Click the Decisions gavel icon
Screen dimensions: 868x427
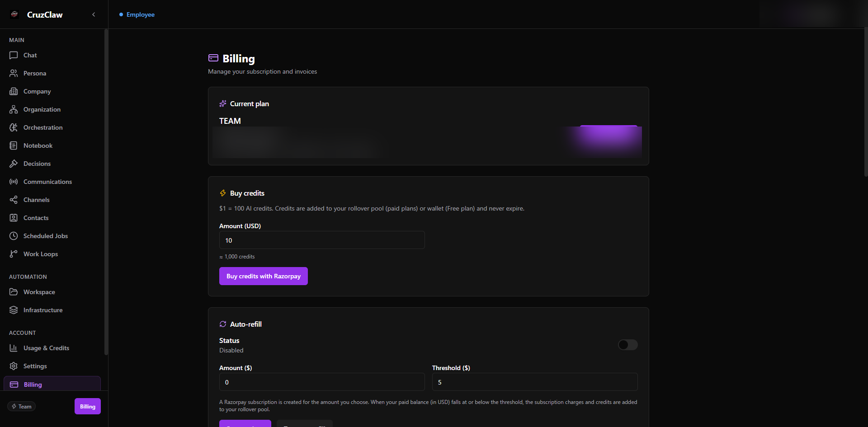point(14,164)
